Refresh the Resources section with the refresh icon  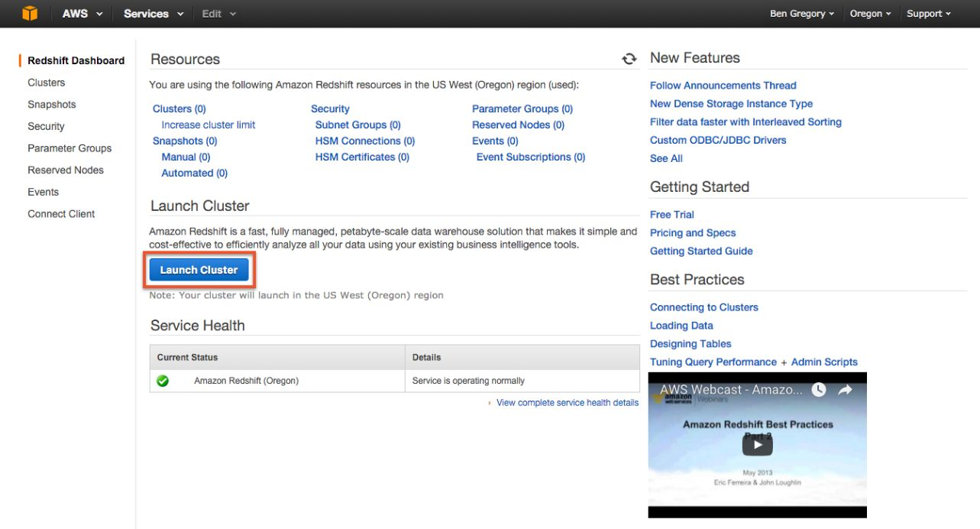tap(629, 59)
